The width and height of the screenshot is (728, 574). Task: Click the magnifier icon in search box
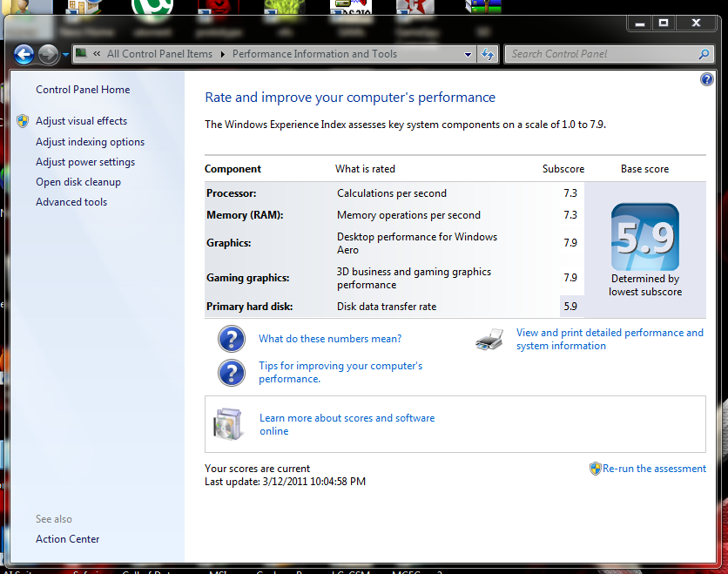(704, 54)
